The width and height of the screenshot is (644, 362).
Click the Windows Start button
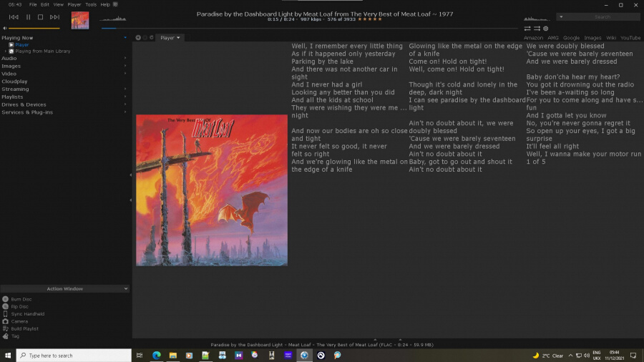click(8, 356)
